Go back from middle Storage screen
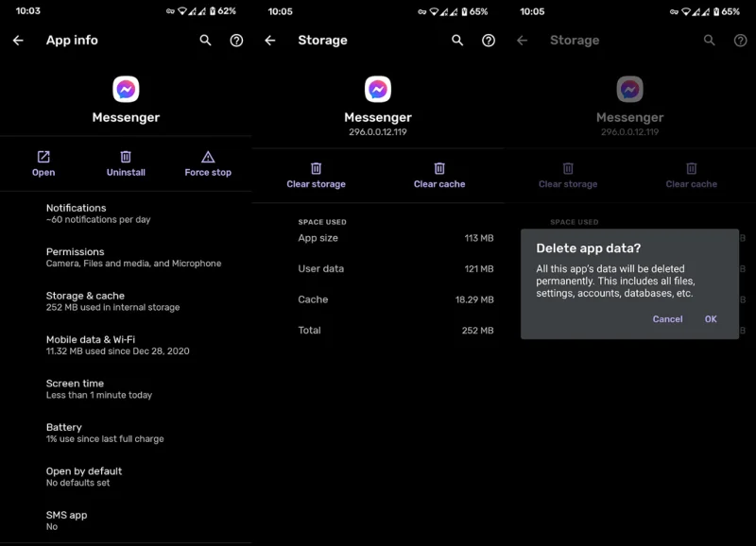Image resolution: width=756 pixels, height=546 pixels. pos(270,41)
